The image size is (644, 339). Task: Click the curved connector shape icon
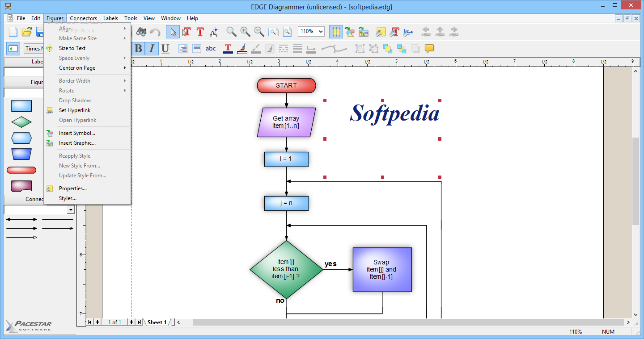(x=334, y=48)
